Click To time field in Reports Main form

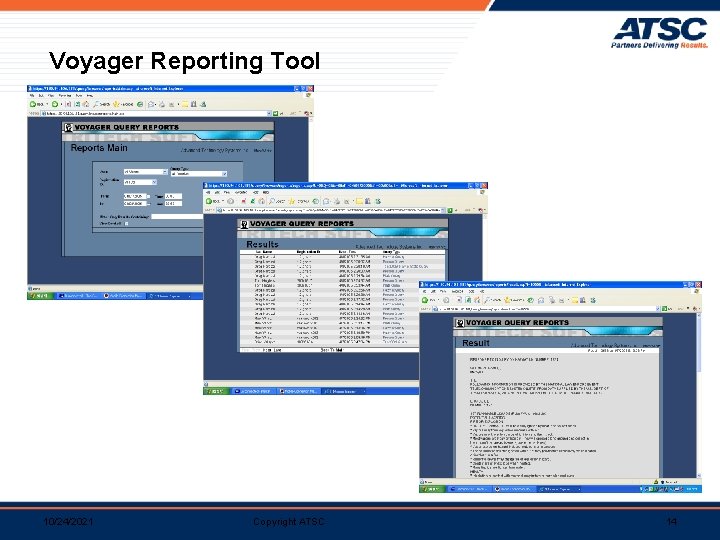[x=174, y=203]
